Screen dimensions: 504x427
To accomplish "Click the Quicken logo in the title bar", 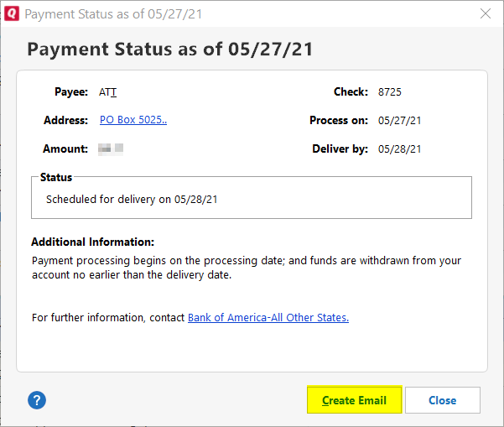I will (x=12, y=13).
